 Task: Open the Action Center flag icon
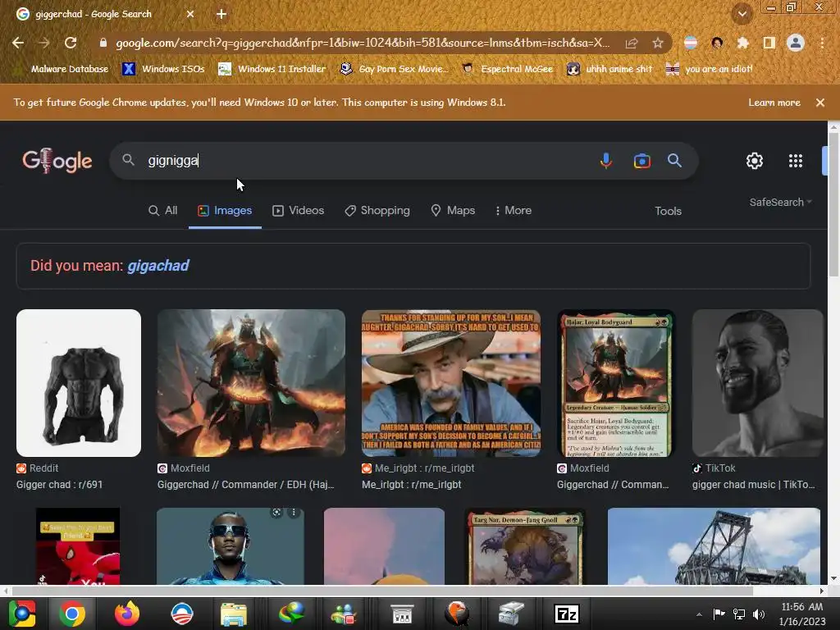(x=719, y=614)
